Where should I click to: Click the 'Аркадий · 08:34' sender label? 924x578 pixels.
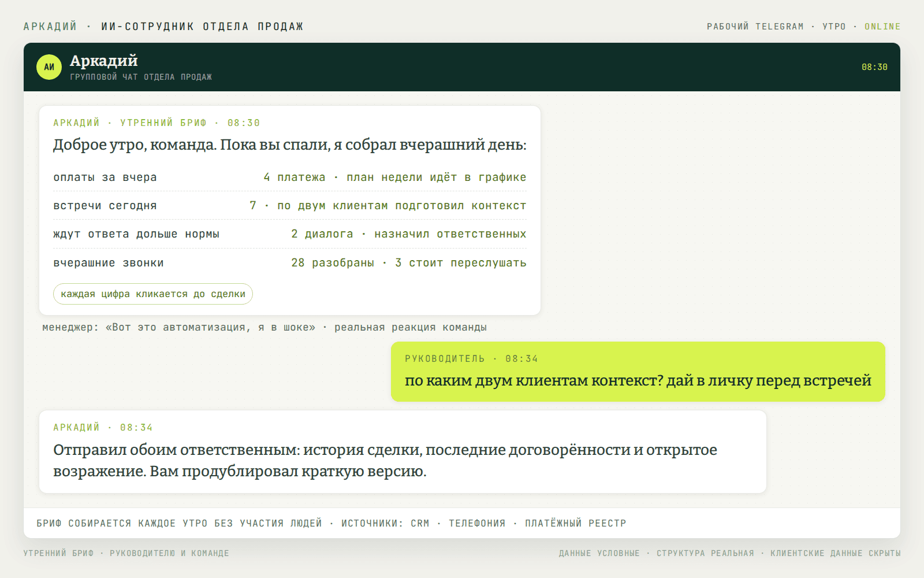coord(103,427)
